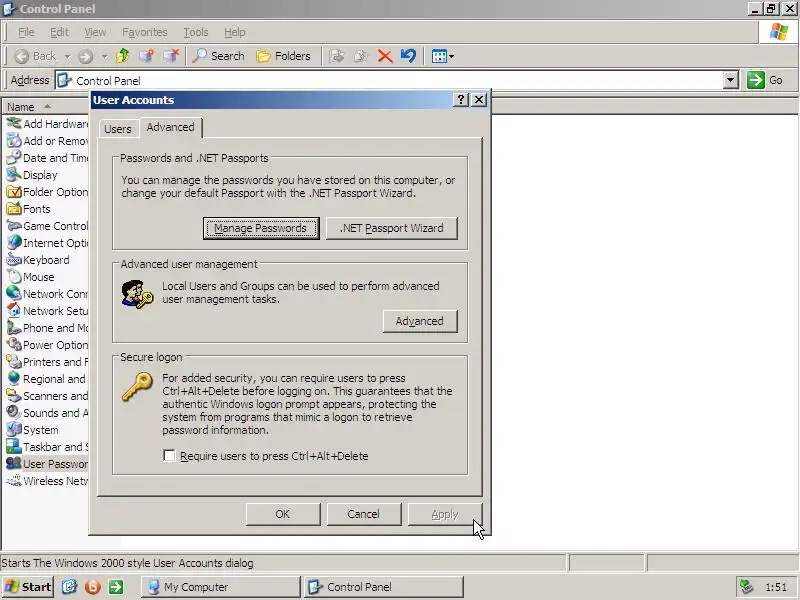Open the View menu

coord(95,32)
